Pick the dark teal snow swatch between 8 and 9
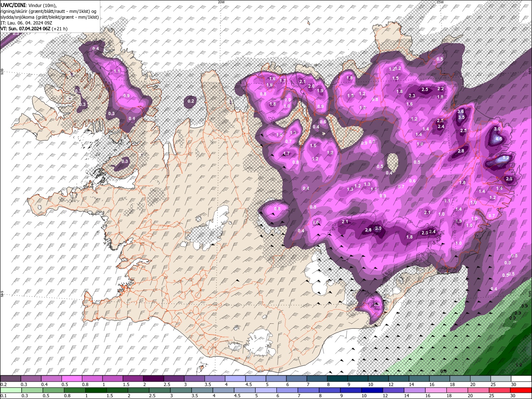The image size is (532, 399). tap(337, 379)
